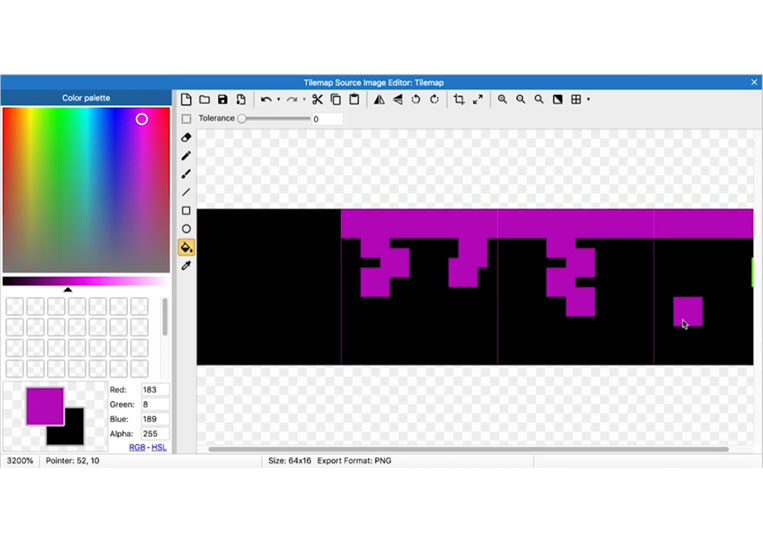Viewport: 763px width, 541px height.
Task: Select the Brush tool
Action: pyautogui.click(x=186, y=174)
